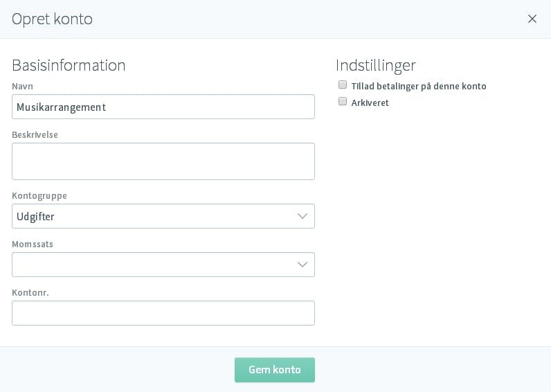
Task: Click the empty Beskrivelse text area
Action: pyautogui.click(x=163, y=161)
